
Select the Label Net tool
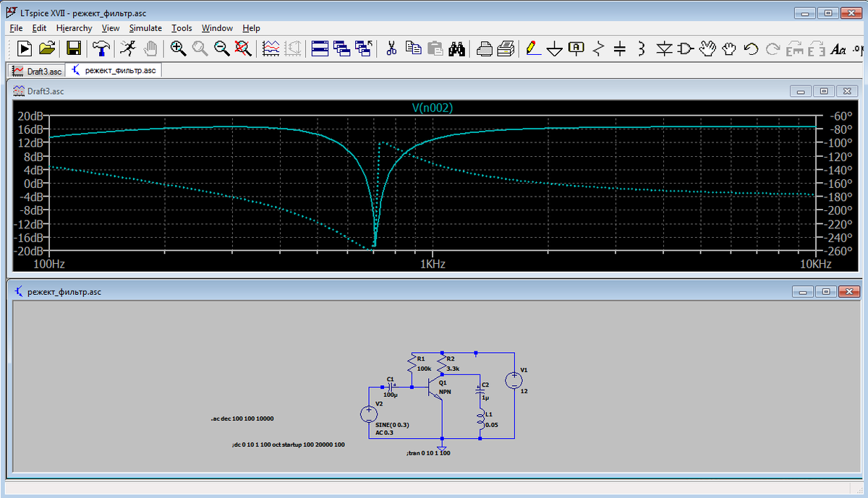pos(576,48)
